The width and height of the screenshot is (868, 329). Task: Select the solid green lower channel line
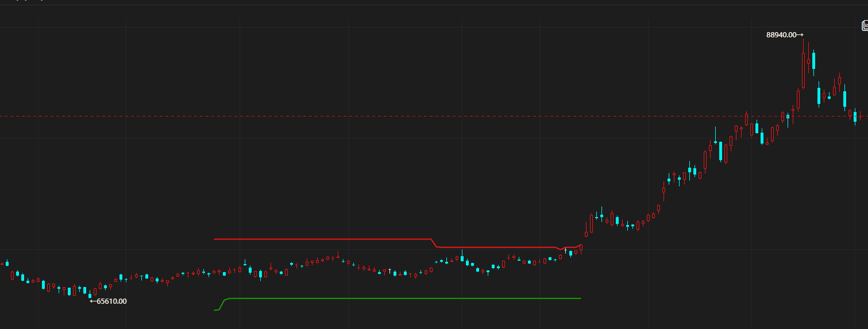[x=402, y=299]
